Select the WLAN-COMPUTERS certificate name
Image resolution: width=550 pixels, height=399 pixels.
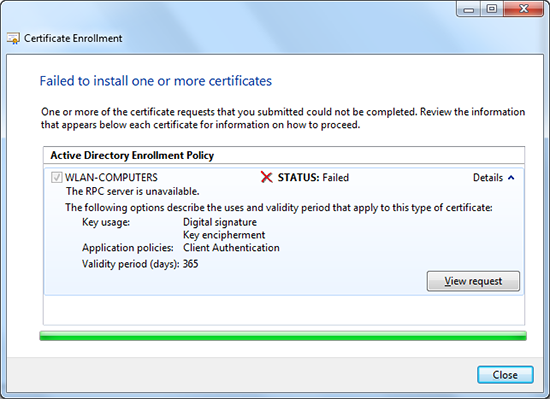111,177
